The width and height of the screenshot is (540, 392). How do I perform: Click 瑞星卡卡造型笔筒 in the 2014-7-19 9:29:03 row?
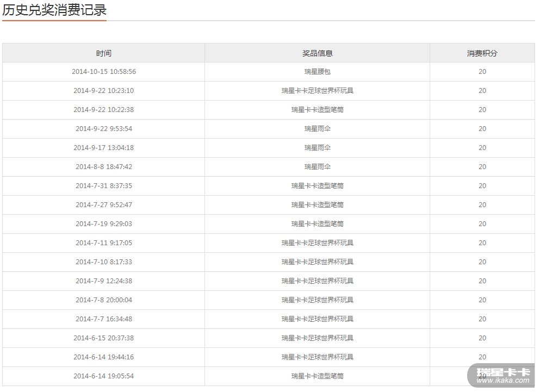317,223
